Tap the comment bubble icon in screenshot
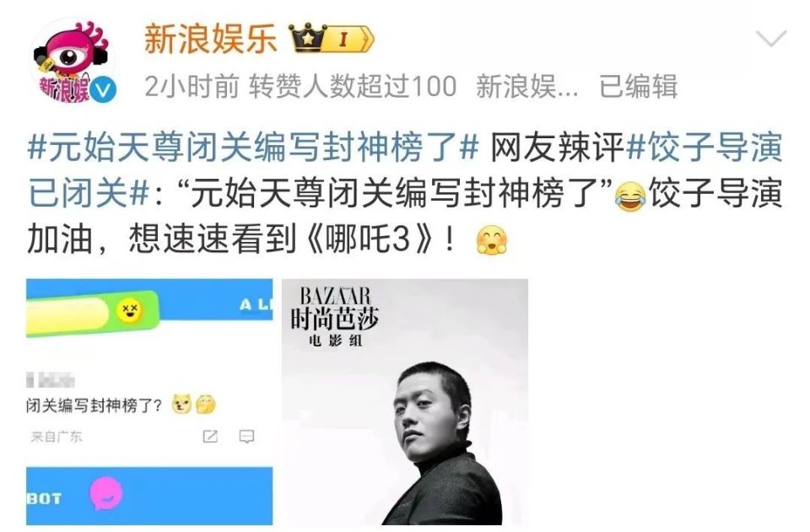Viewport: 810px width, 532px height. [x=246, y=437]
